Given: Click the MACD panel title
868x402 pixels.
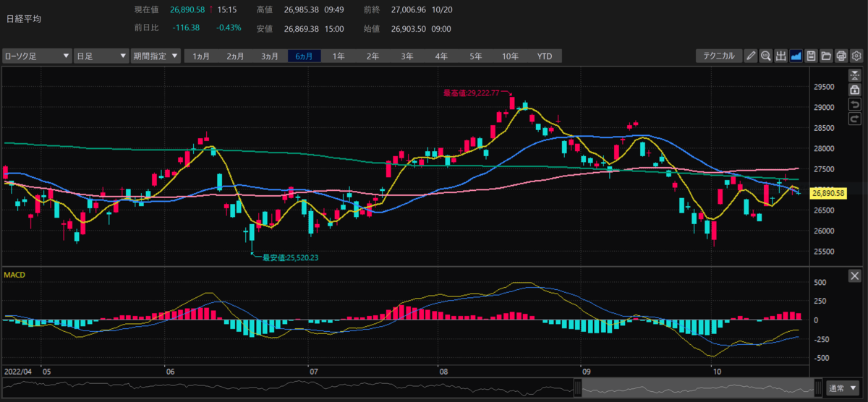Looking at the screenshot, I should pyautogui.click(x=14, y=275).
